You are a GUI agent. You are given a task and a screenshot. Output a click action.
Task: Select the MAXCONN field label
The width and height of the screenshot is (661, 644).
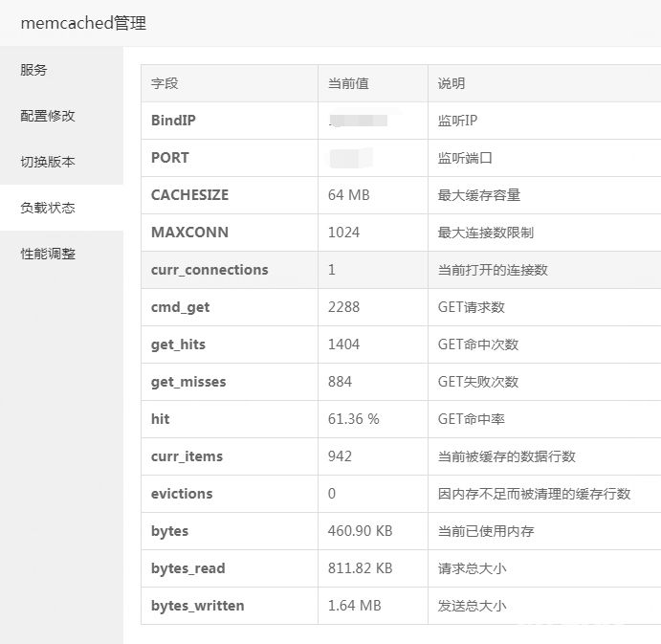coord(189,233)
